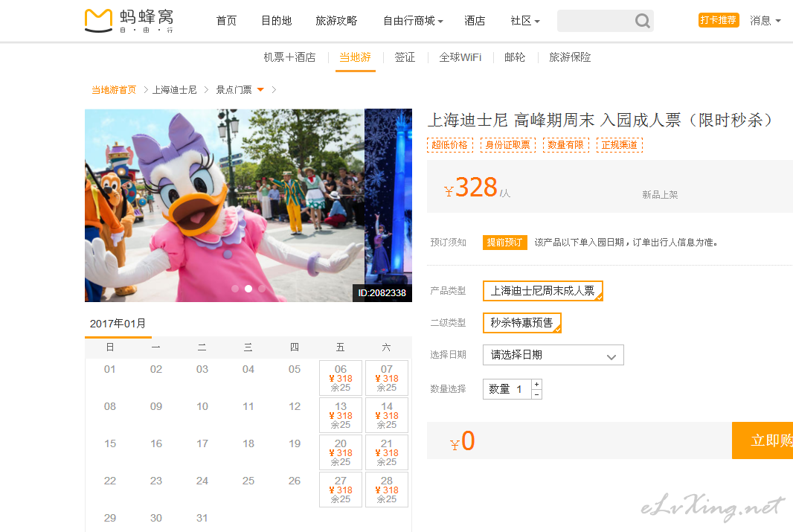Screen dimensions: 793x532
Task: Expand the 自由行商城 dropdown menu
Action: pyautogui.click(x=413, y=21)
